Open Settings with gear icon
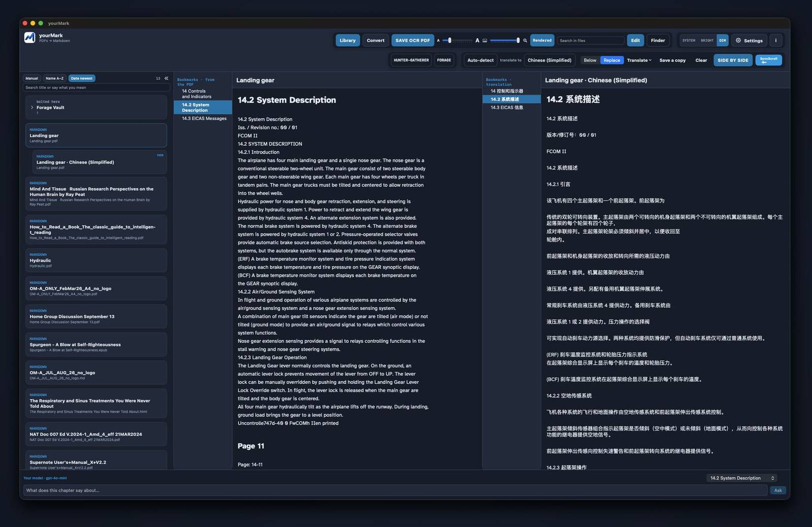The height and width of the screenshot is (527, 812). 749,40
